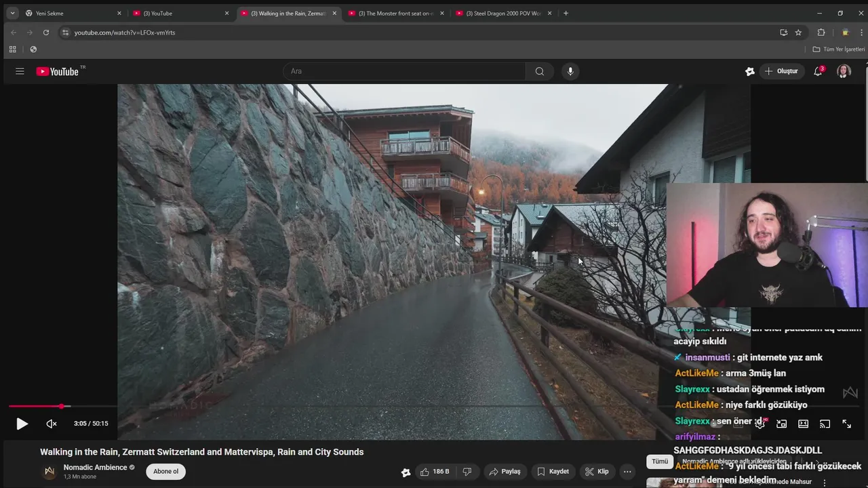Subscribe with the Abone ol button
Image resolution: width=868 pixels, height=488 pixels.
point(165,472)
